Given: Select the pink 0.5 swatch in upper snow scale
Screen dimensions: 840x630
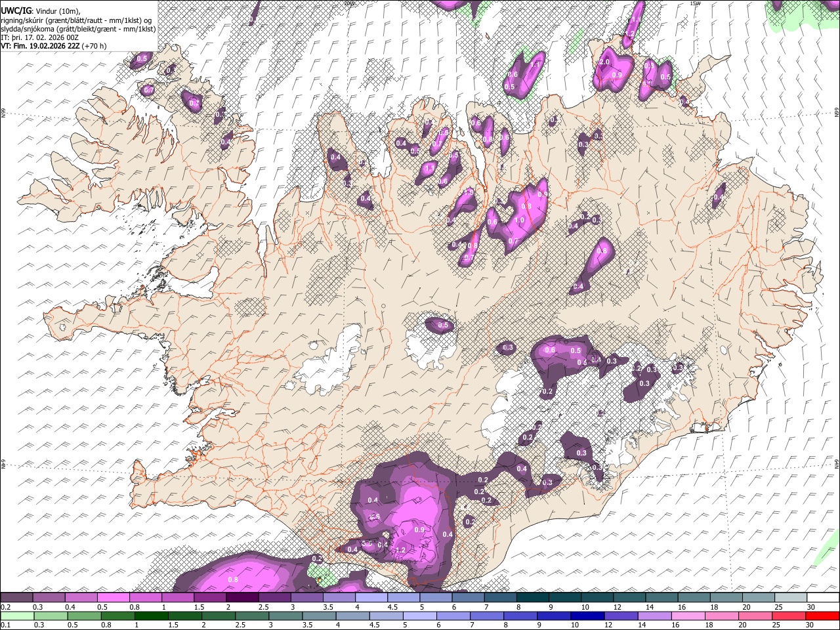Looking at the screenshot, I should pos(113,598).
